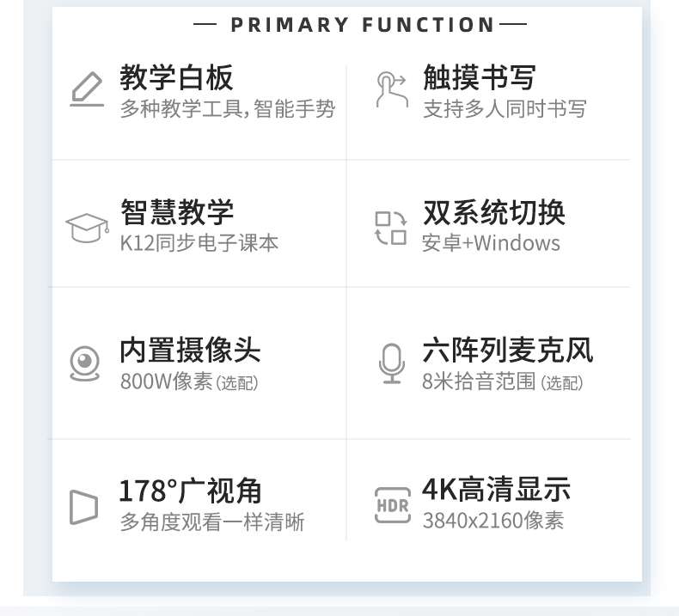679x616 pixels.
Task: Click the 六阵列麦克风 title text
Action: tap(507, 350)
